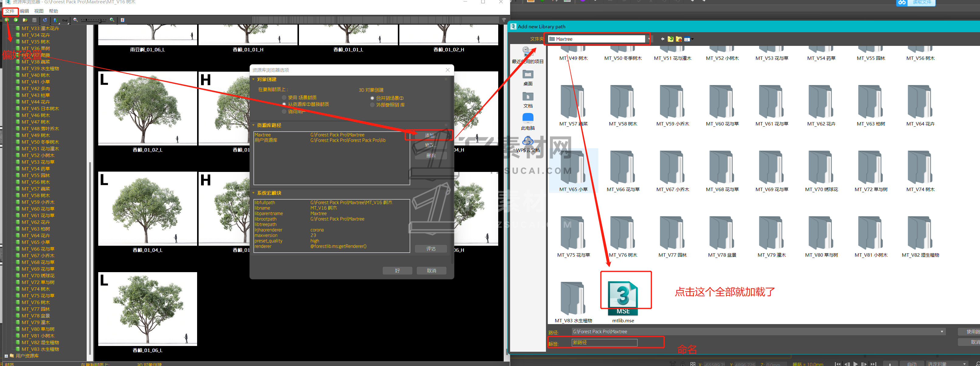
Task: Click the open library folder icon
Action: [25, 20]
